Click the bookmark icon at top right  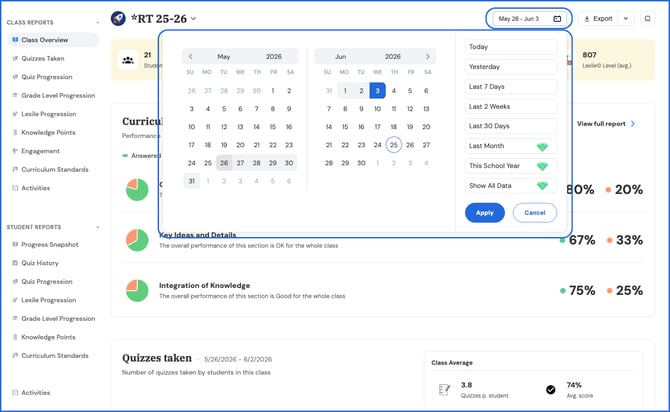647,19
